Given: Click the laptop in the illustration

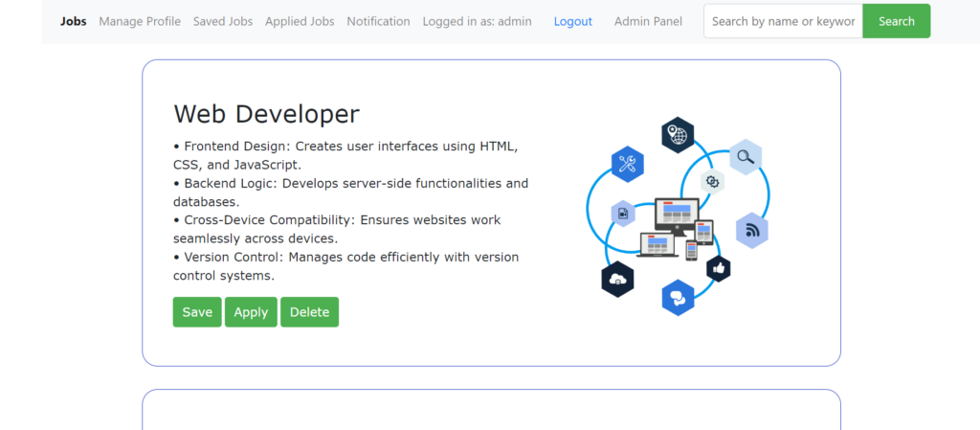Looking at the screenshot, I should [x=657, y=245].
